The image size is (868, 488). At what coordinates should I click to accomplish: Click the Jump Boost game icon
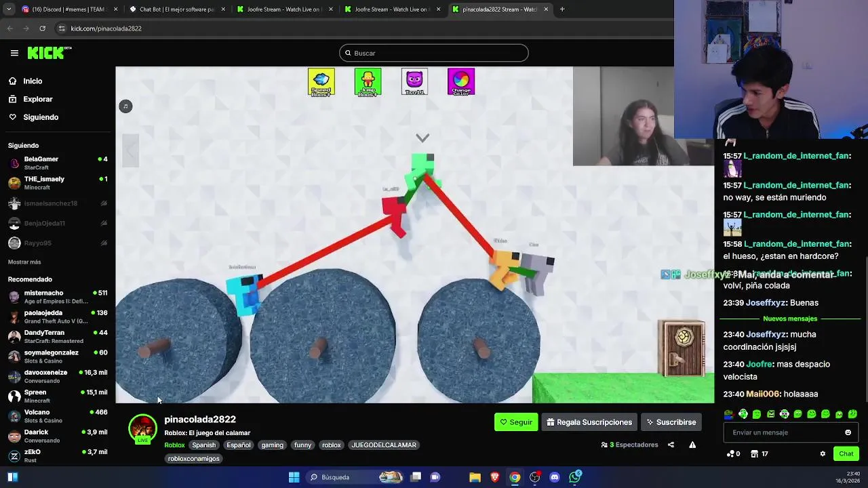368,82
